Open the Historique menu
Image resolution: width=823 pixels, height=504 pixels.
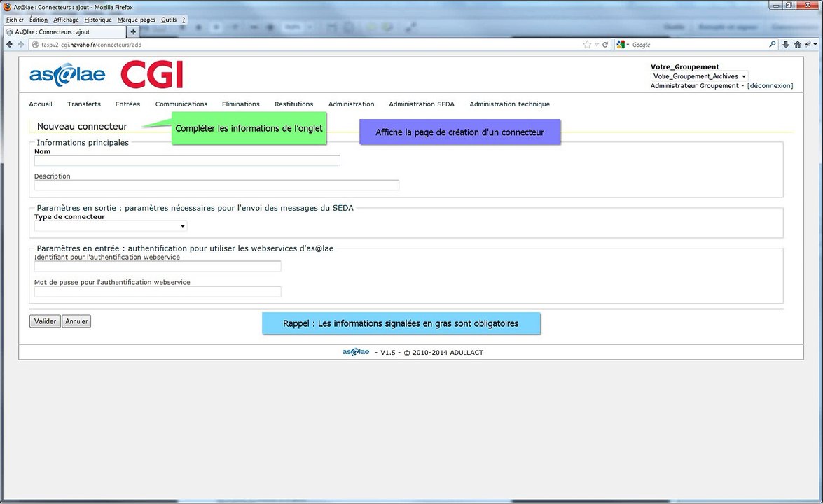(98, 20)
